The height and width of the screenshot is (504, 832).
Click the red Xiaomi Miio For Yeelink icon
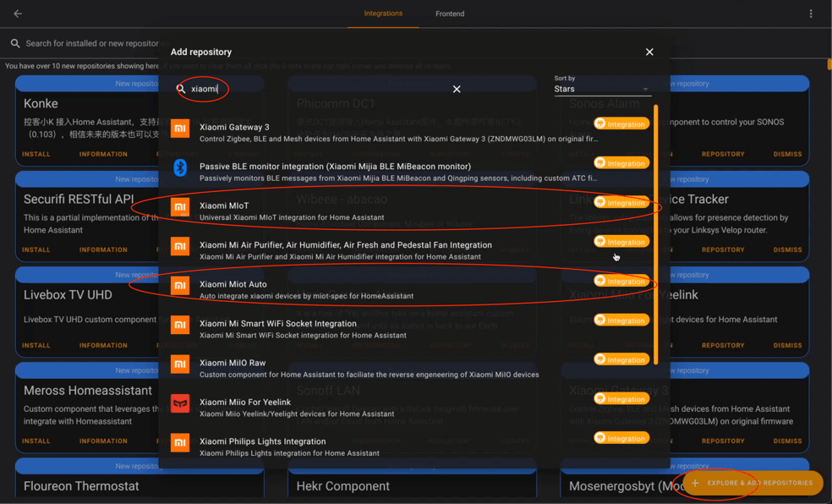point(180,403)
